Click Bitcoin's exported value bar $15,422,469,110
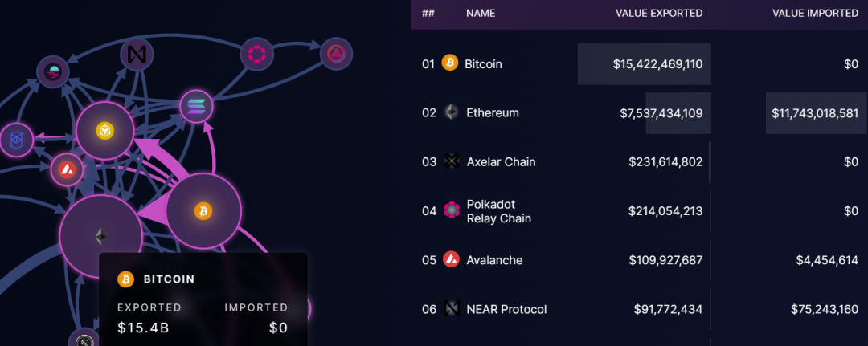The height and width of the screenshot is (346, 868). tap(645, 63)
